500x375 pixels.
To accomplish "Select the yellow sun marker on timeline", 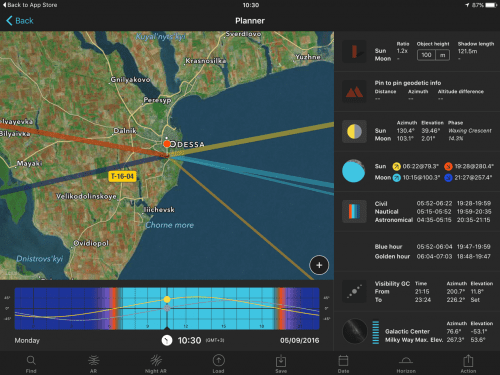I will pos(167,299).
